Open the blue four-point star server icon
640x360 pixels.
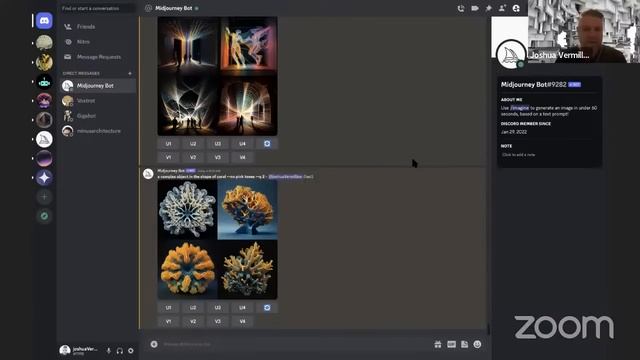44,178
